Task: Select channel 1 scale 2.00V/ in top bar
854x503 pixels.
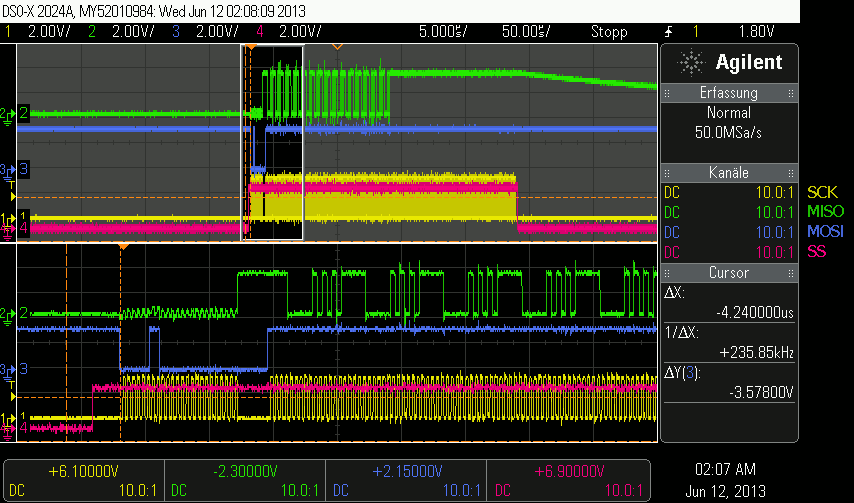Action: pos(49,32)
